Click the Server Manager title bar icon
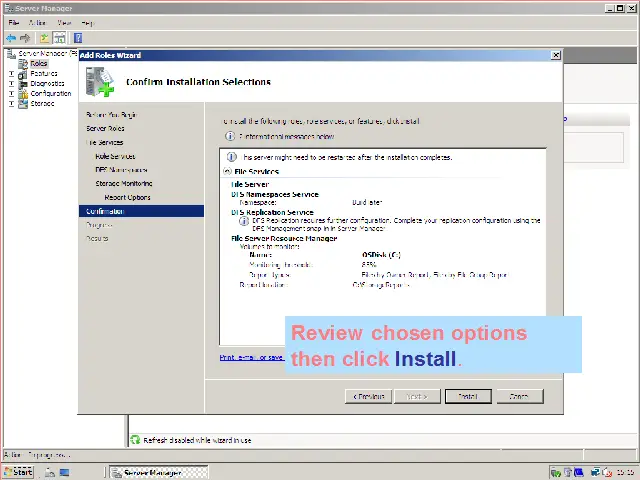This screenshot has height=480, width=640. tap(8, 8)
